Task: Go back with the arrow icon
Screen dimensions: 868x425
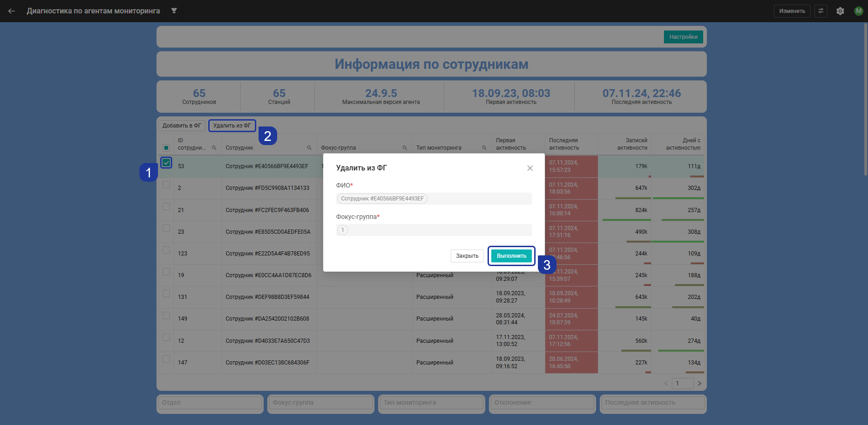Action: [x=12, y=11]
